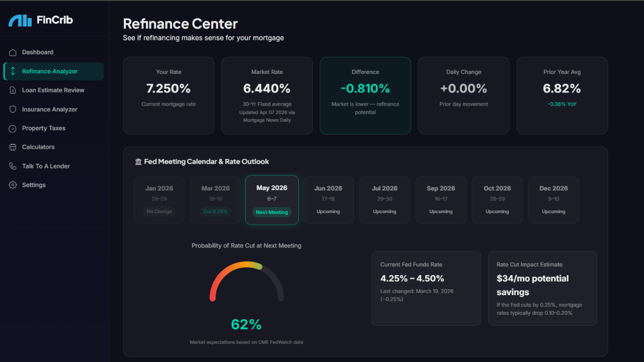
Task: Click the "4.25% – 4.50%" rate text
Action: click(413, 279)
